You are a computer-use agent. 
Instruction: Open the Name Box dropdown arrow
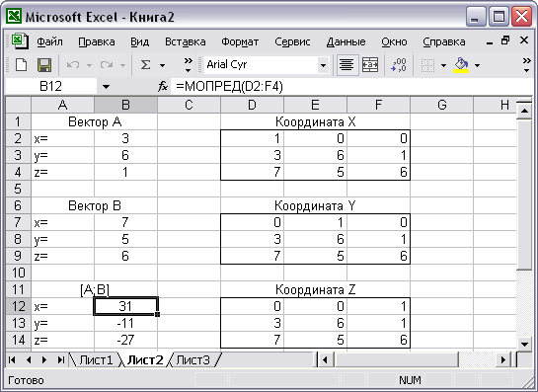(x=106, y=87)
